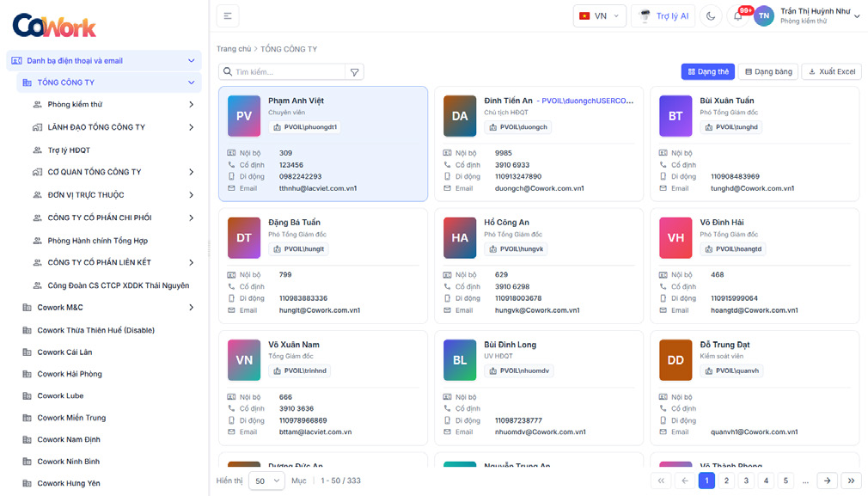
Task: Jump to first page double arrow
Action: coord(661,481)
